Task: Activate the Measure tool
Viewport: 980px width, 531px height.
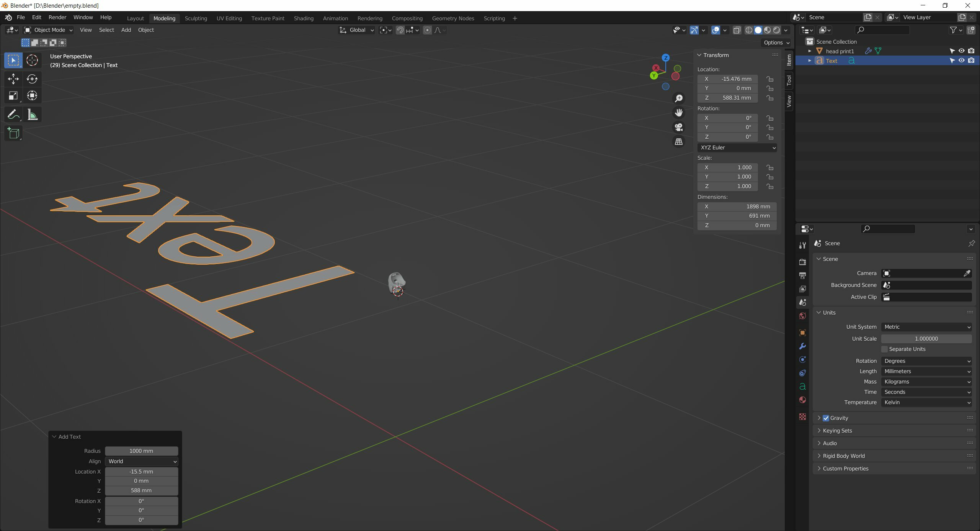Action: pos(32,115)
